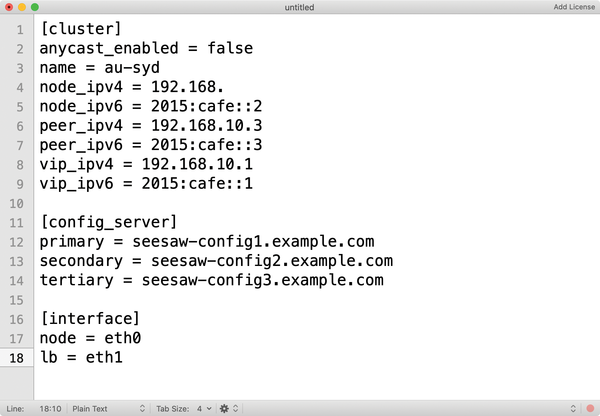Click the untitled window title text

click(299, 7)
